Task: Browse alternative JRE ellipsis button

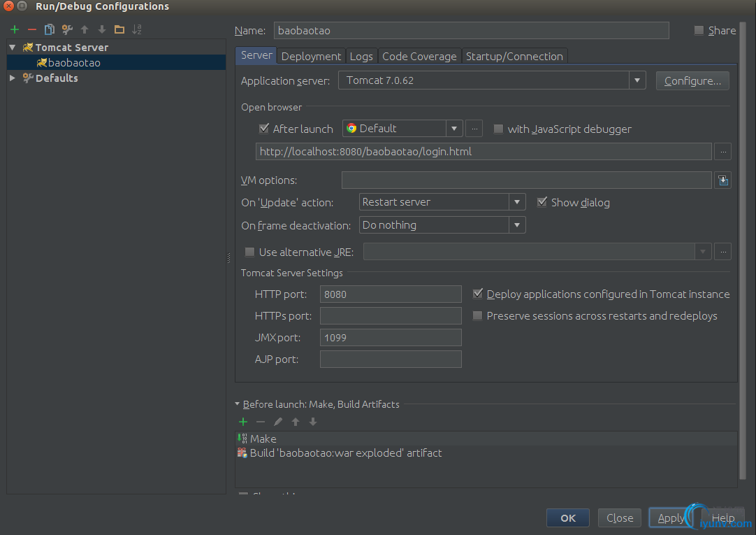Action: tap(722, 252)
